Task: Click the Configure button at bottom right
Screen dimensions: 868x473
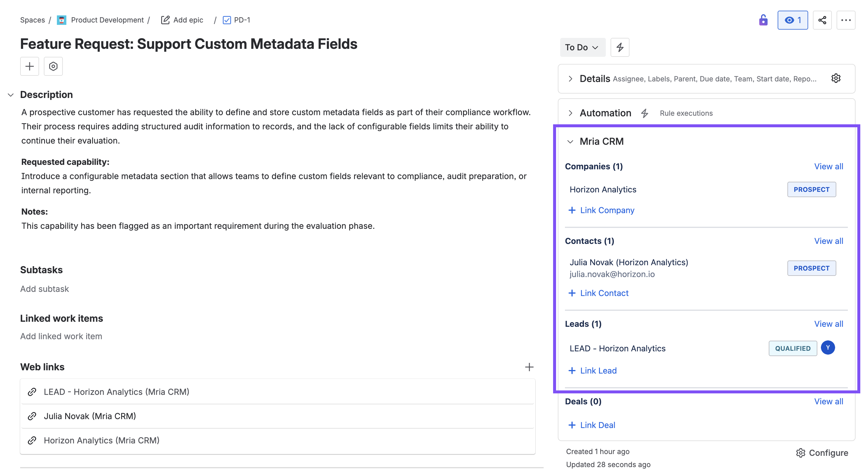Action: coord(822,453)
